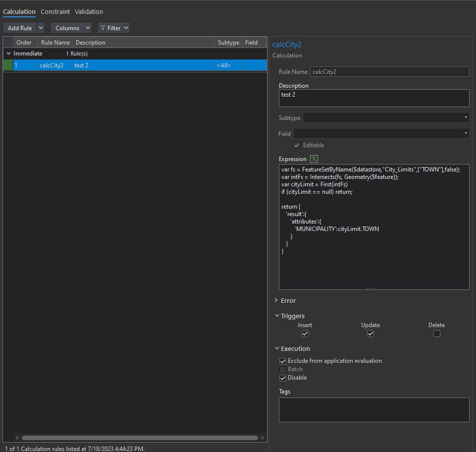Uncheck the Disable checkbox

point(283,378)
